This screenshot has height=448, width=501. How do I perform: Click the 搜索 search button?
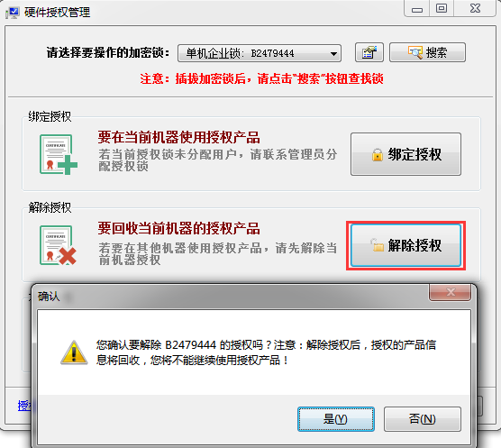tap(427, 52)
